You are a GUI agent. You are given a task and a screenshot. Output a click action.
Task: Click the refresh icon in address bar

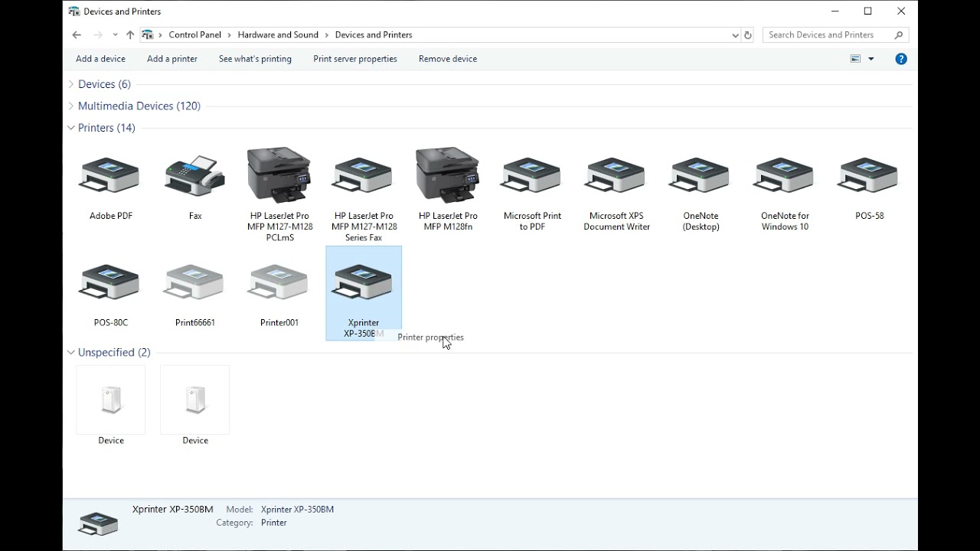(x=748, y=35)
